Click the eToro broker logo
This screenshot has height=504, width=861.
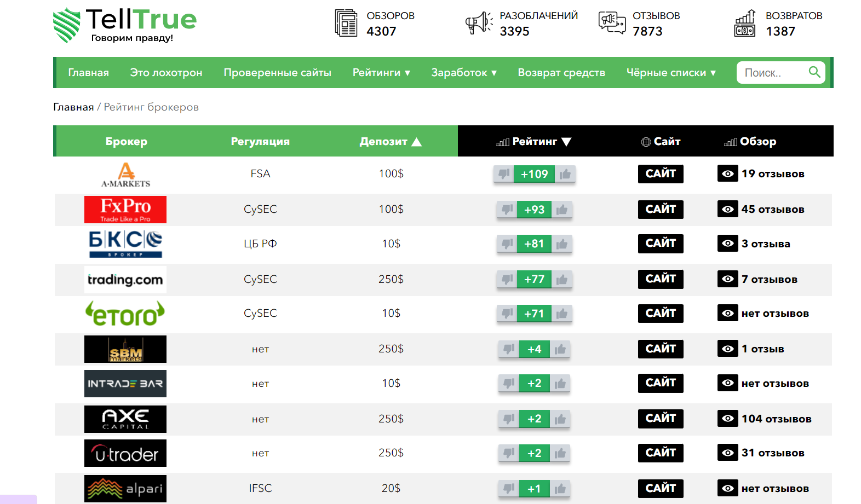tap(125, 314)
